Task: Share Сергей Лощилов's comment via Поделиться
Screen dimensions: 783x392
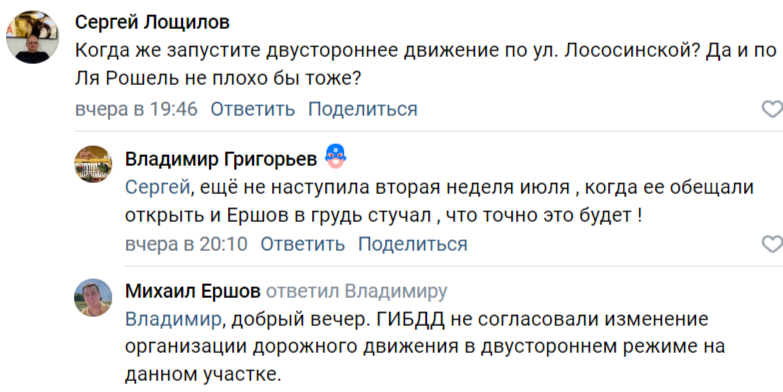Action: [363, 109]
